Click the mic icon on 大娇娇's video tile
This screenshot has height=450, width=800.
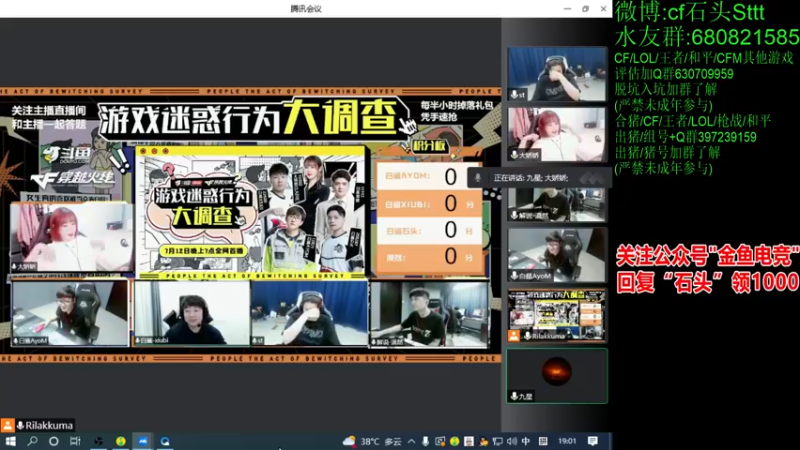(x=514, y=155)
